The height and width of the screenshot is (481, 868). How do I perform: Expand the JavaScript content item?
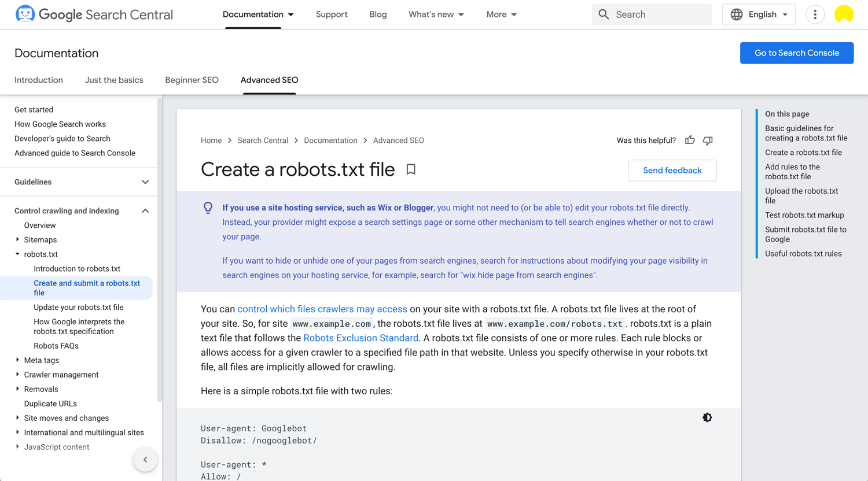tap(17, 447)
